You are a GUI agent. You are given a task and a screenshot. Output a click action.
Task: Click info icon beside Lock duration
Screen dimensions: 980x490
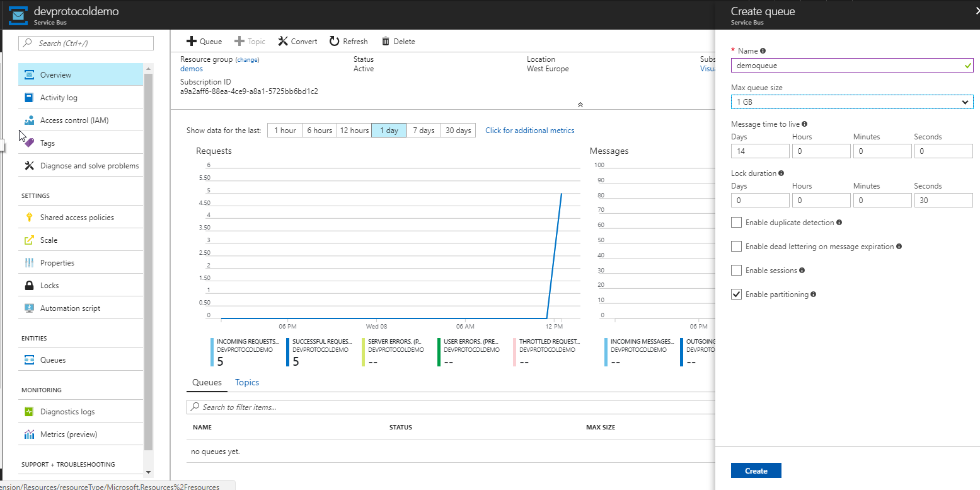pos(781,173)
